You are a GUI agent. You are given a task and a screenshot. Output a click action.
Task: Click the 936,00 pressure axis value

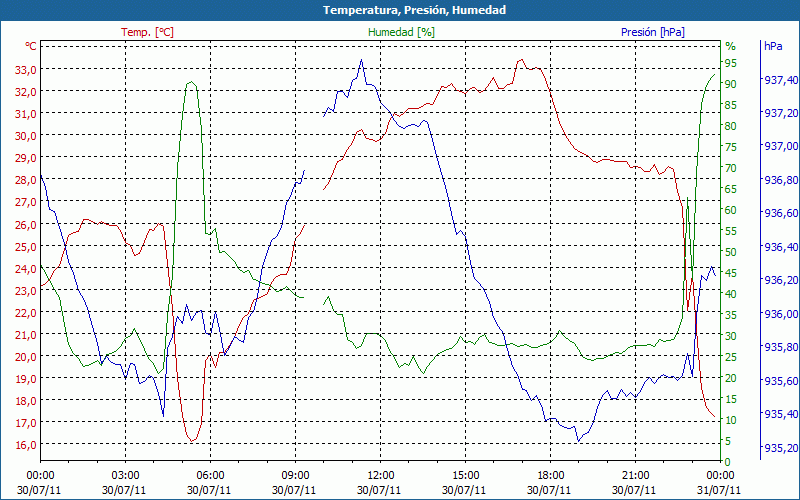click(x=781, y=314)
